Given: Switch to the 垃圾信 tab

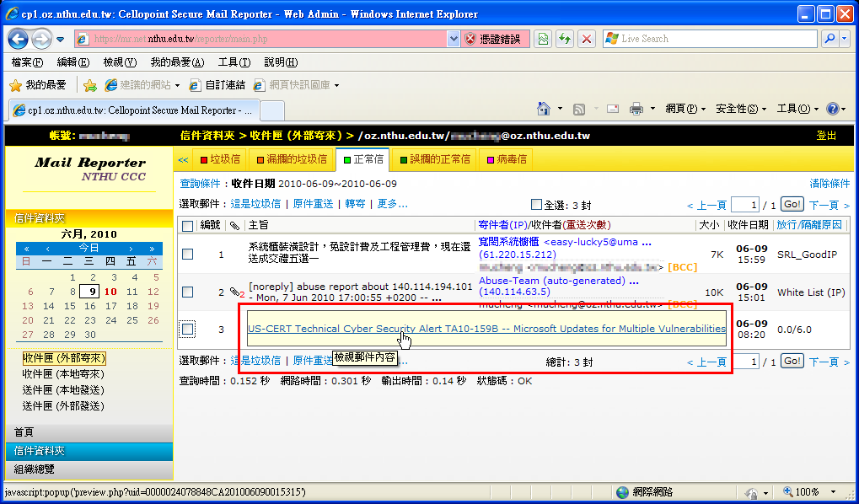Looking at the screenshot, I should 218,159.
